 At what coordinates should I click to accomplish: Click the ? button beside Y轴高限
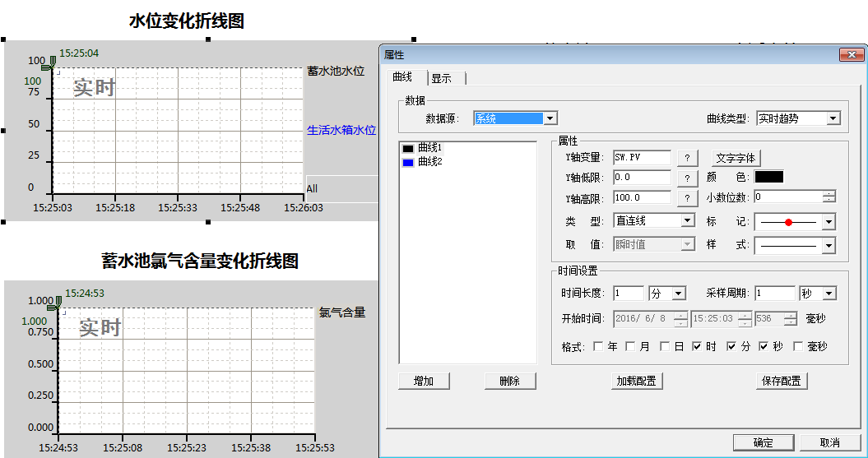tap(686, 198)
